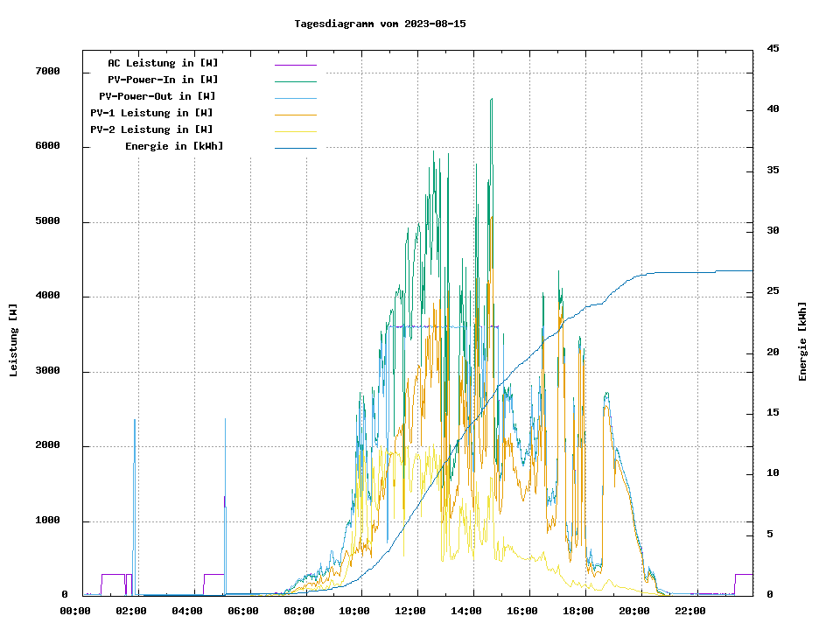The height and width of the screenshot is (630, 840).
Task: Select the PV-1 Leistung in [W] legend label
Action: pos(150,113)
